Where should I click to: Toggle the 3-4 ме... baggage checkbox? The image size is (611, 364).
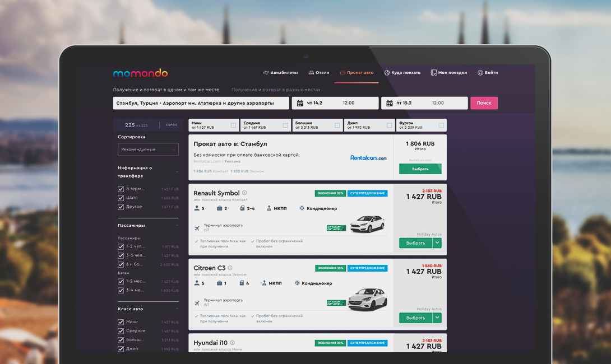121,290
